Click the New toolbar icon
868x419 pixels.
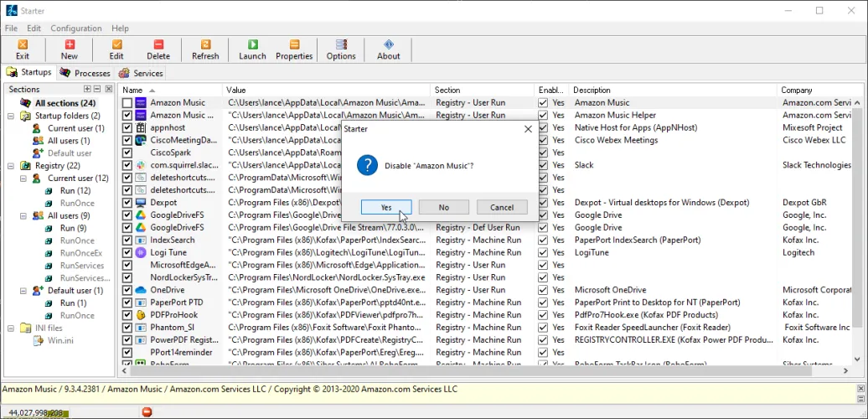point(70,49)
